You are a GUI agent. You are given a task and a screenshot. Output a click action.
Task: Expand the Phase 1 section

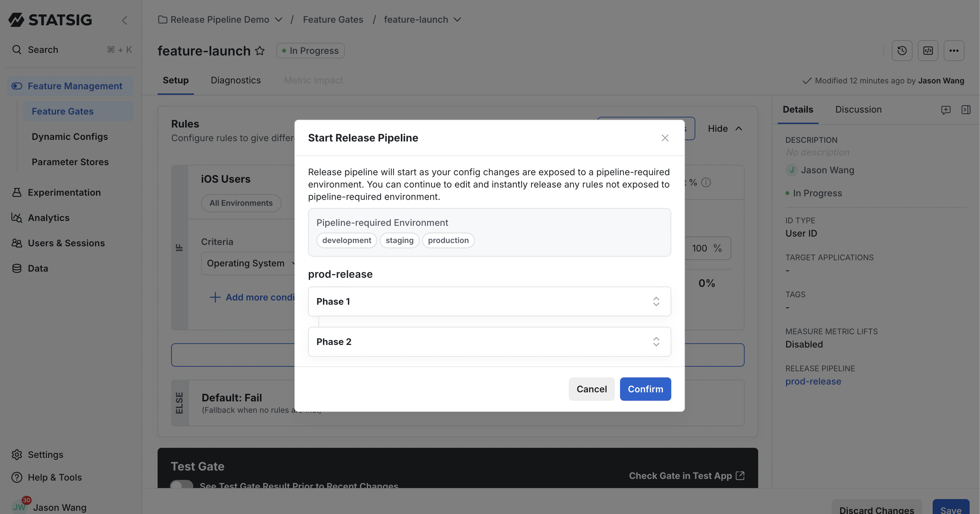pos(656,301)
